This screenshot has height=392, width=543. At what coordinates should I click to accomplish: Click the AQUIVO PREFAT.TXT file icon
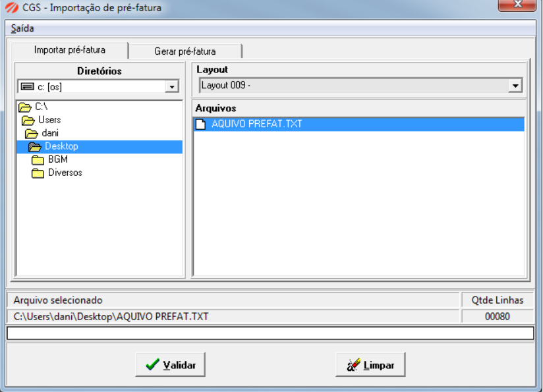click(200, 124)
